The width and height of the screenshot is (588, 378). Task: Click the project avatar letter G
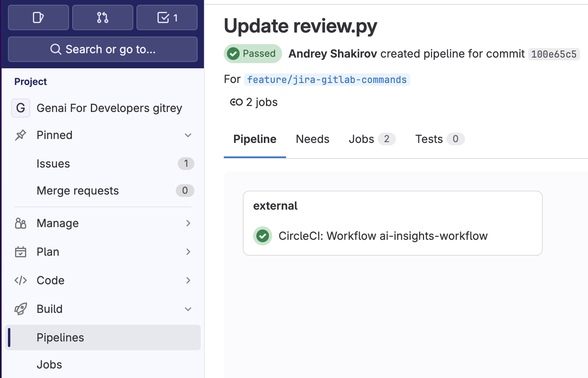pyautogui.click(x=21, y=108)
